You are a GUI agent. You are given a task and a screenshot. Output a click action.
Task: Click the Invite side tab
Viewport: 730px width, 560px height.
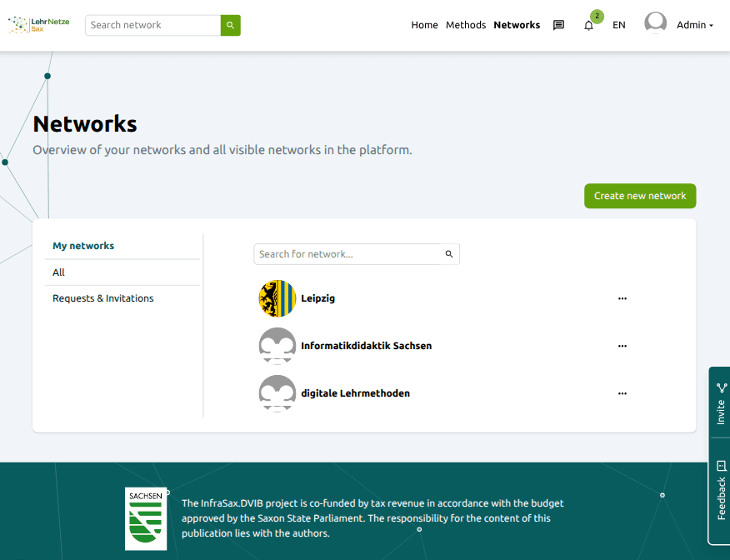coord(720,402)
